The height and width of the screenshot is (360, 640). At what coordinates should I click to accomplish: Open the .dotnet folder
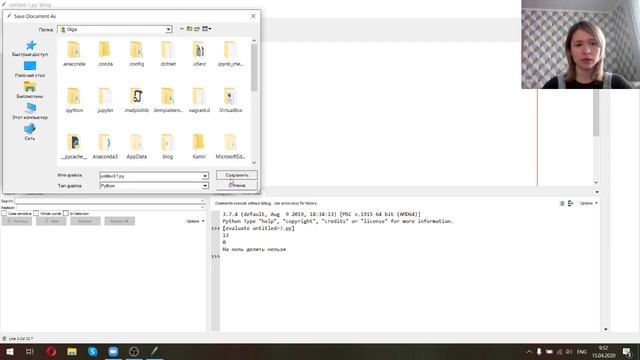[x=168, y=54]
